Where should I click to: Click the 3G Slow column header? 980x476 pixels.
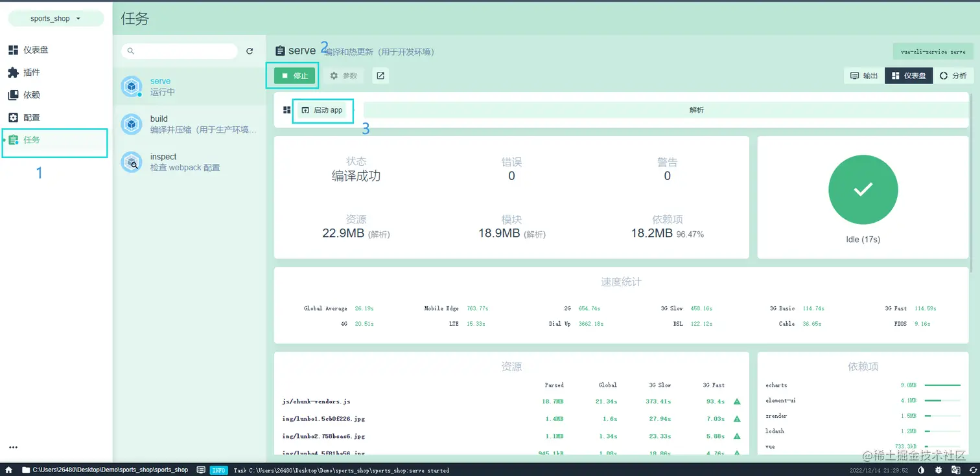660,385
